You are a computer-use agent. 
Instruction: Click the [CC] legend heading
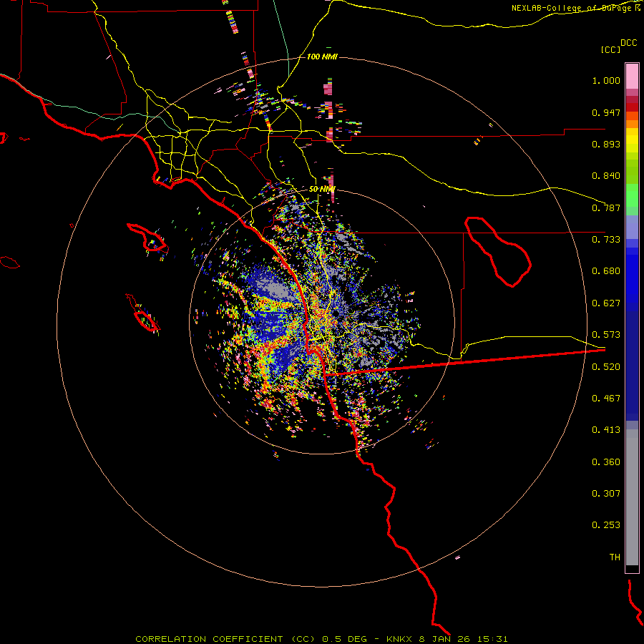[x=610, y=49]
